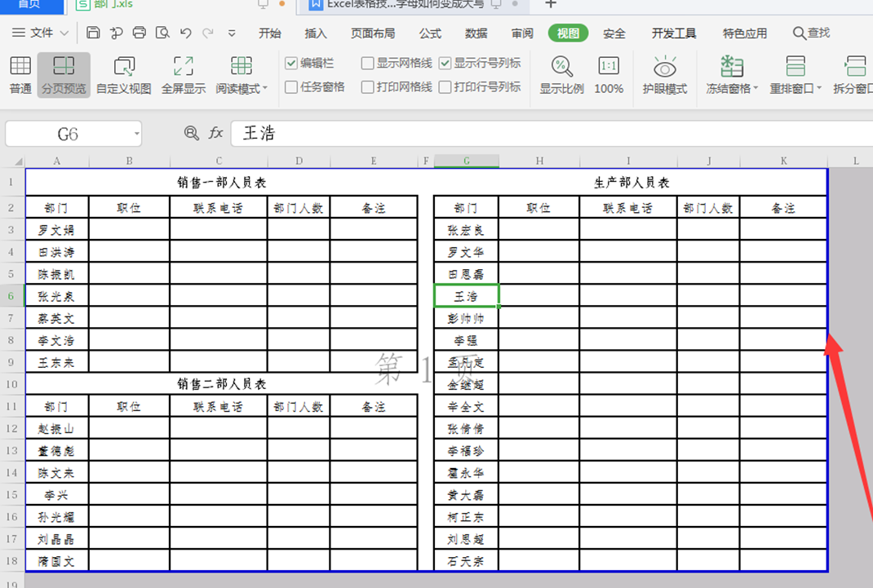The width and height of the screenshot is (873, 588).
Task: Click the Print Preview icon
Action: [x=162, y=33]
